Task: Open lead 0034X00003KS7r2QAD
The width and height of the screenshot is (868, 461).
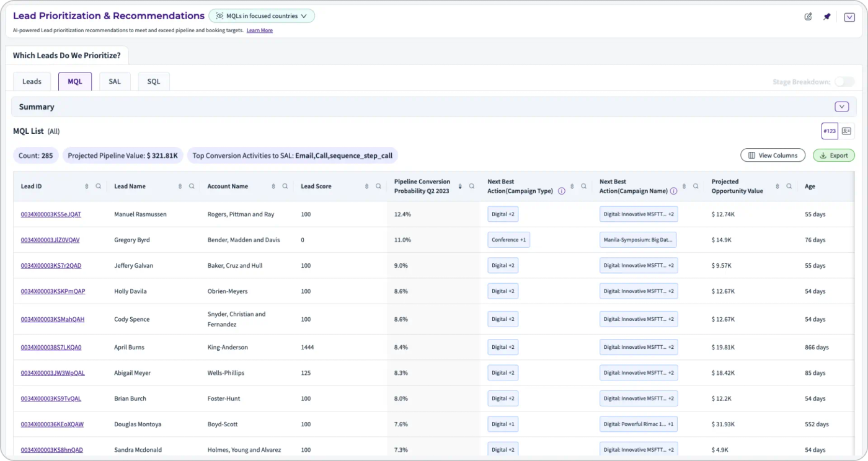Action: [51, 266]
